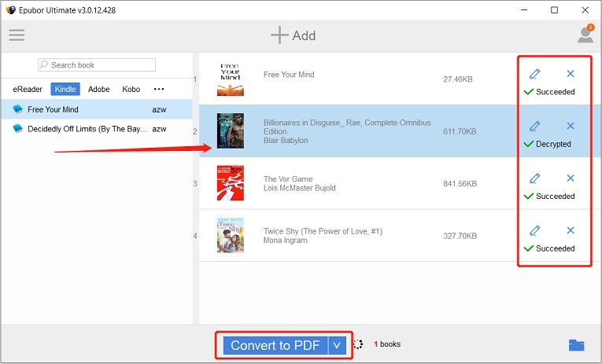Edit metadata for Twice Shy book
The width and height of the screenshot is (602, 364).
[535, 230]
